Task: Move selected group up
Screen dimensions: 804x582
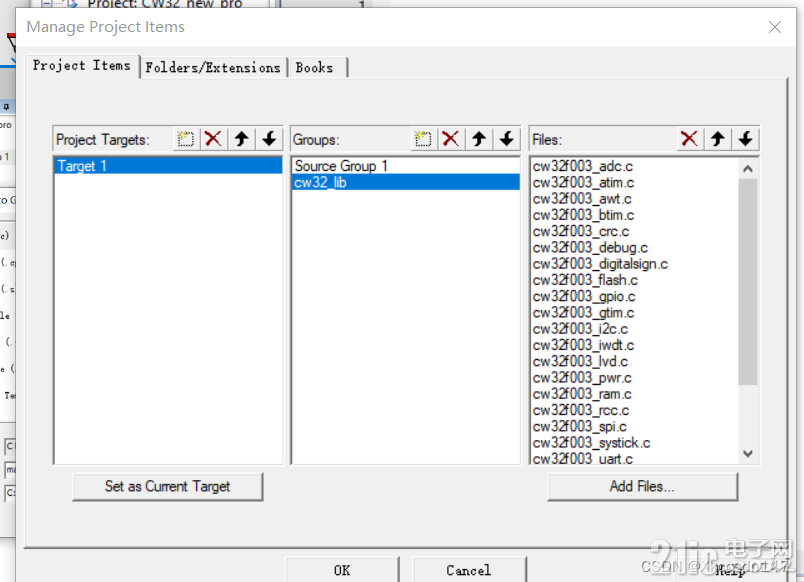Action: [479, 139]
